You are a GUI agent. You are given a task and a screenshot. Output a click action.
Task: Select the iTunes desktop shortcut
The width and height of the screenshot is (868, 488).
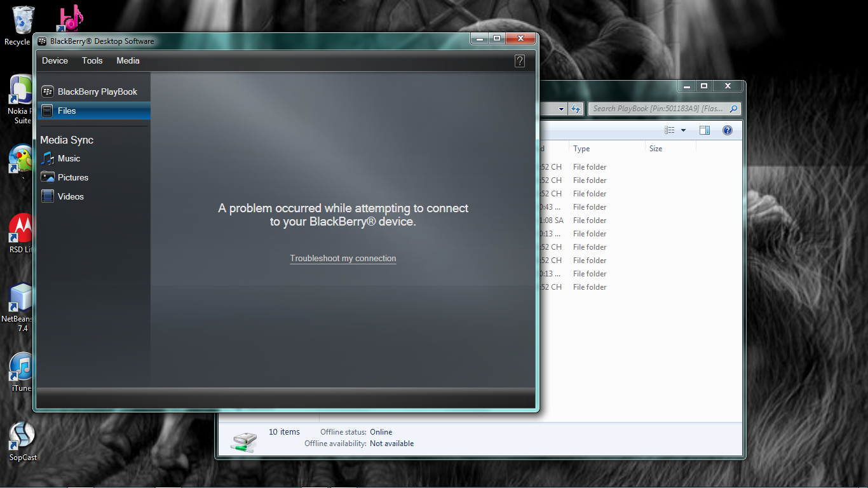[x=21, y=372]
